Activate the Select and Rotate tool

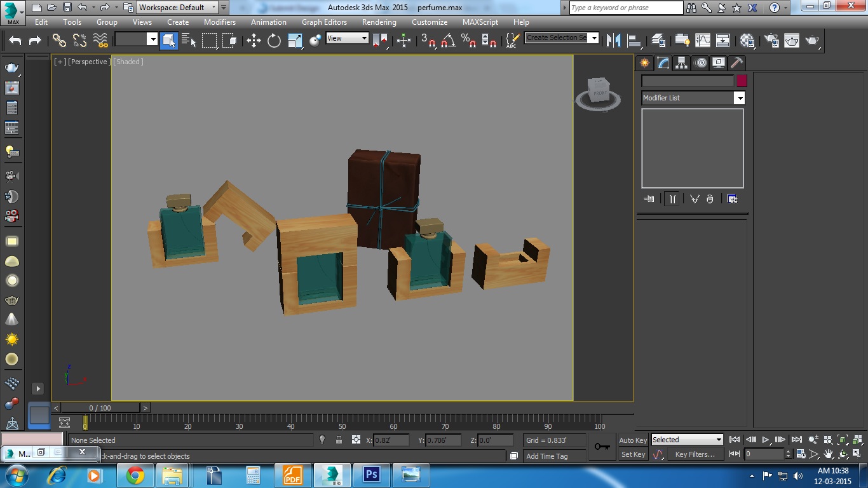click(x=274, y=41)
